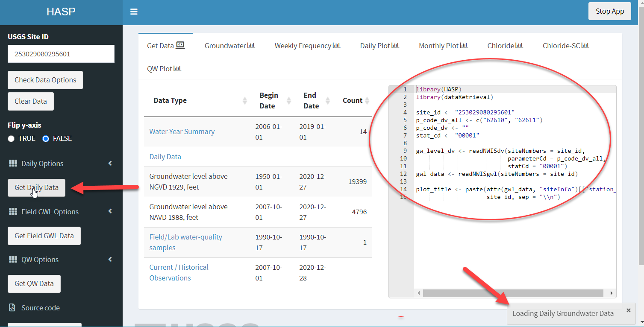Sort table by End Date arrows
644x327 pixels.
[x=328, y=101]
